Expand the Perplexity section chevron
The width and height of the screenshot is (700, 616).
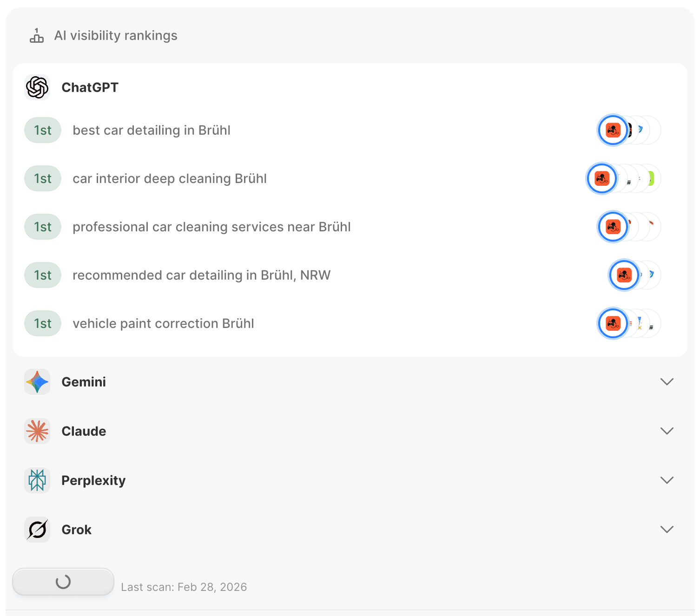(x=667, y=480)
